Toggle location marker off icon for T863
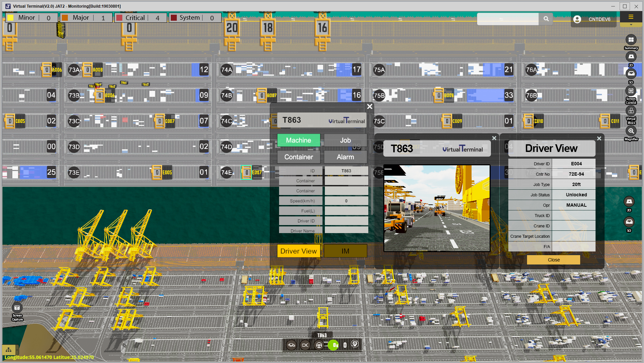644x363 pixels. [355, 344]
